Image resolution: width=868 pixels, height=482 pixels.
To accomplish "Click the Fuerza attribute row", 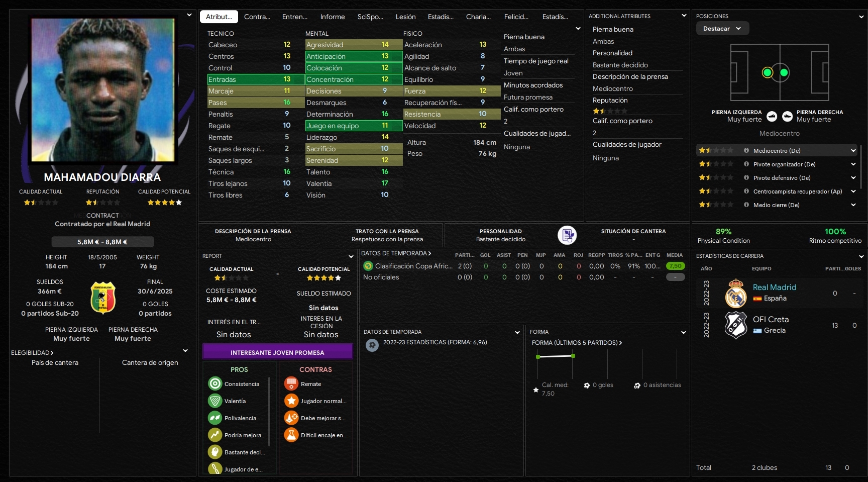I will (x=452, y=91).
